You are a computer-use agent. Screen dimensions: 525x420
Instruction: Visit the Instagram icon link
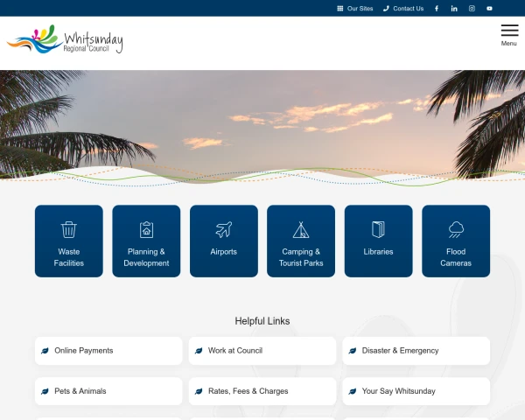pos(472,9)
